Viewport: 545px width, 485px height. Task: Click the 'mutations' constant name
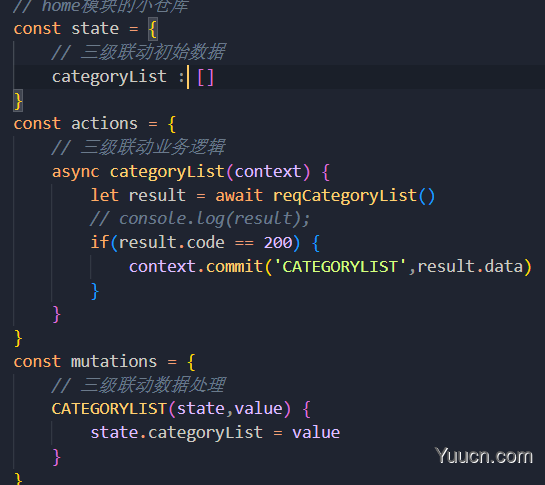coord(114,362)
